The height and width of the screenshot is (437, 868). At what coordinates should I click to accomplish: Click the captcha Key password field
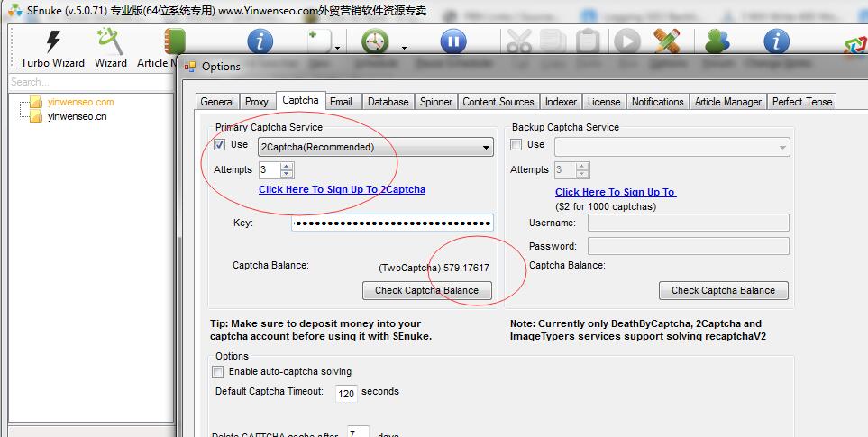click(x=392, y=223)
